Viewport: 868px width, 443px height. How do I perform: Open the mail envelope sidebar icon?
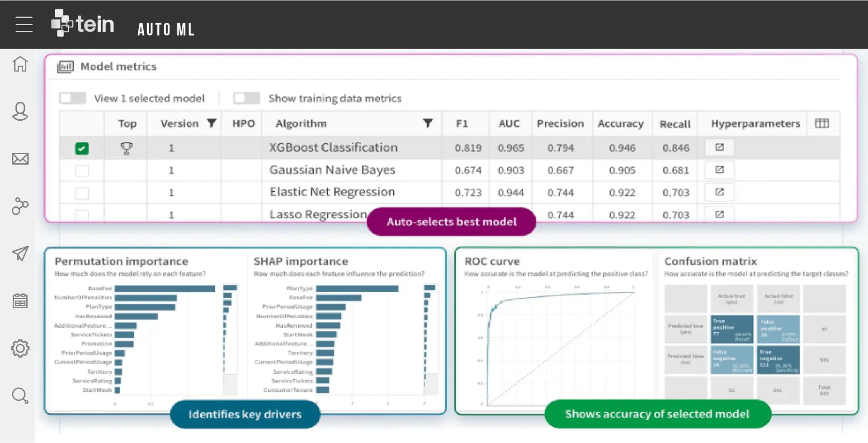[x=20, y=159]
